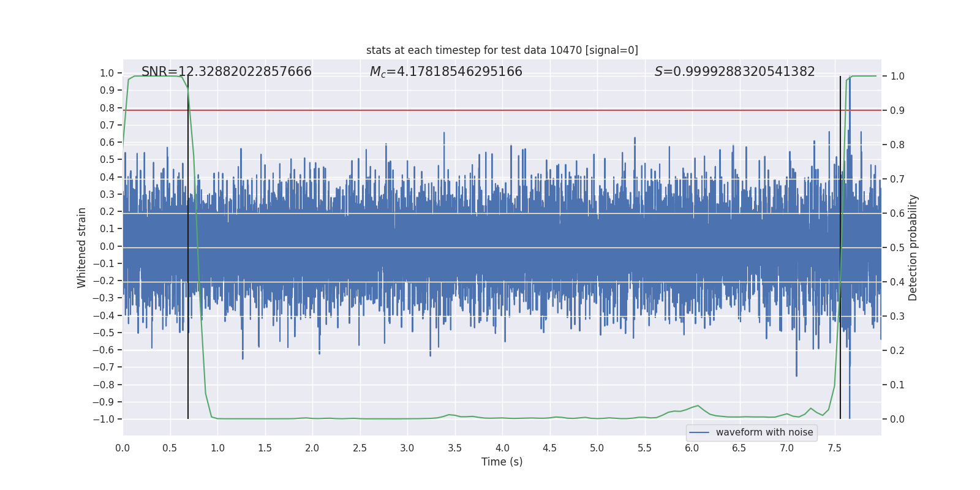Click the 0.5 tick on detection probability axis
The width and height of the screenshot is (980, 490).
(x=897, y=248)
